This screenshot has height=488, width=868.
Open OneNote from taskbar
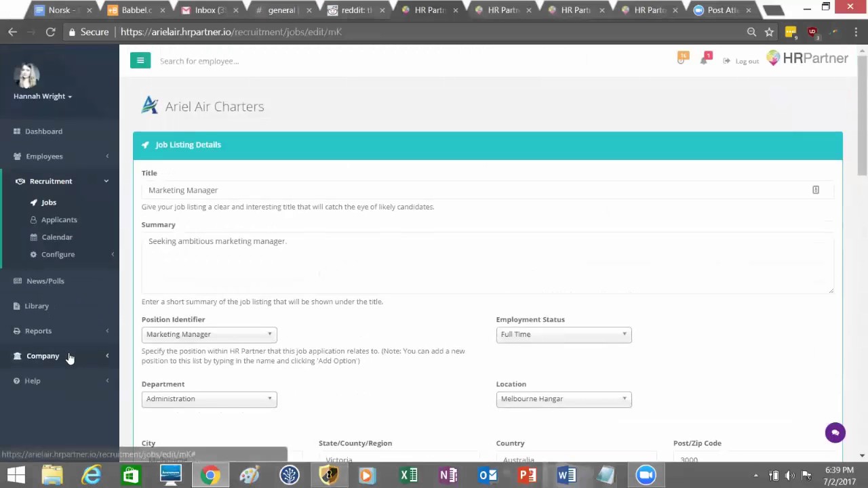(448, 475)
